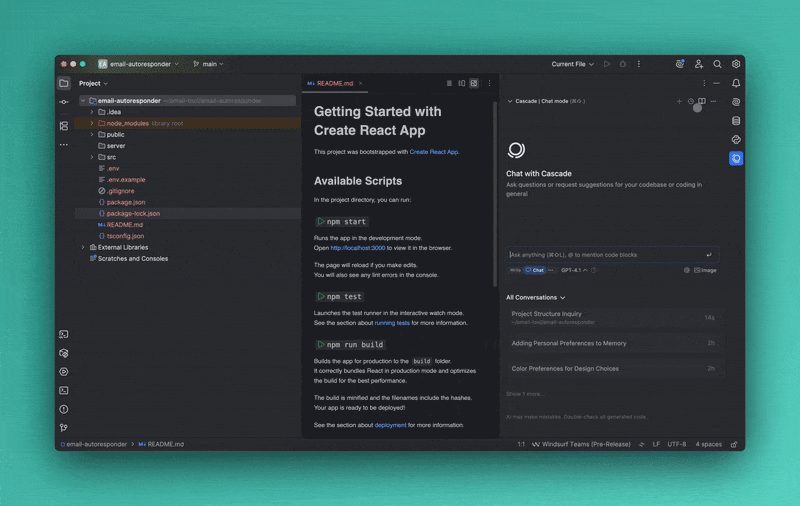Select package-lock.json in the project tree
This screenshot has height=506, width=800.
(133, 214)
